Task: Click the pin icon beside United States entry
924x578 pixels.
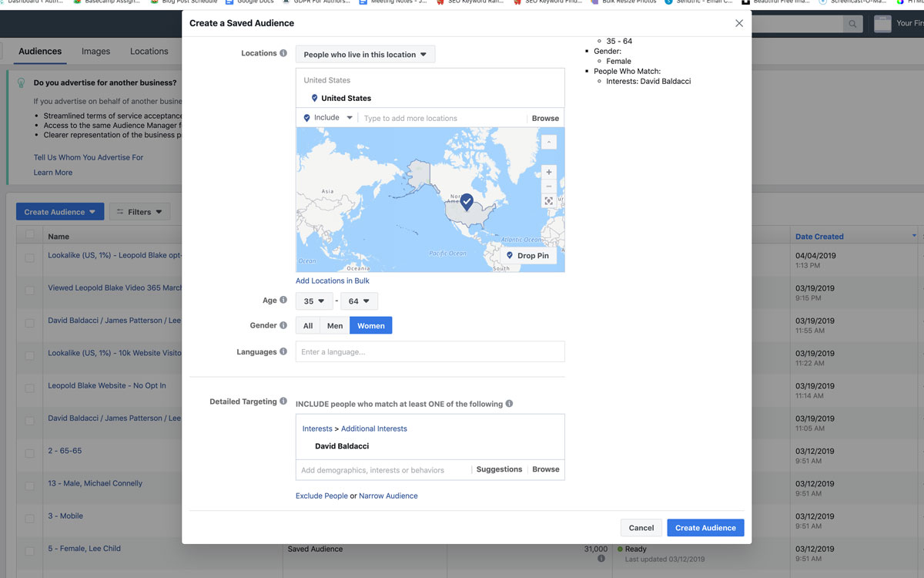Action: pos(314,98)
